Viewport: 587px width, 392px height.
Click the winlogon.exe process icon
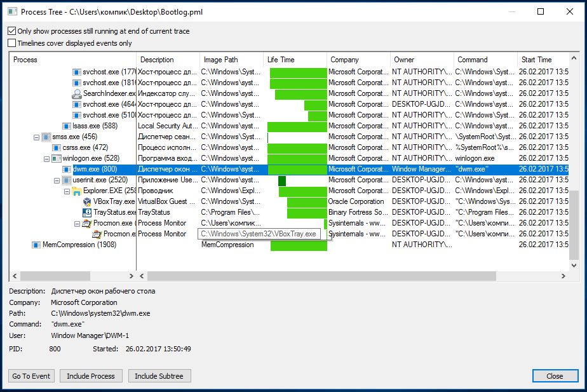(57, 158)
